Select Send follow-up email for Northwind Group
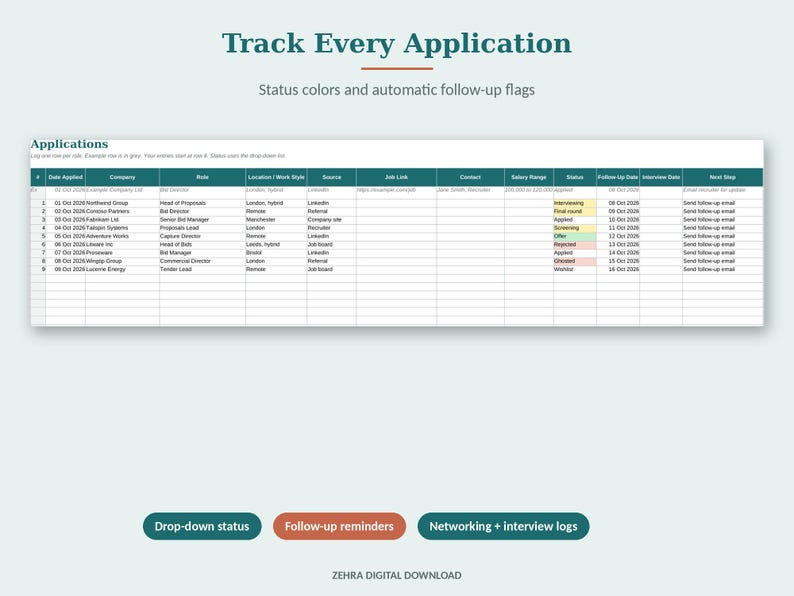This screenshot has height=596, width=794. pos(723,203)
